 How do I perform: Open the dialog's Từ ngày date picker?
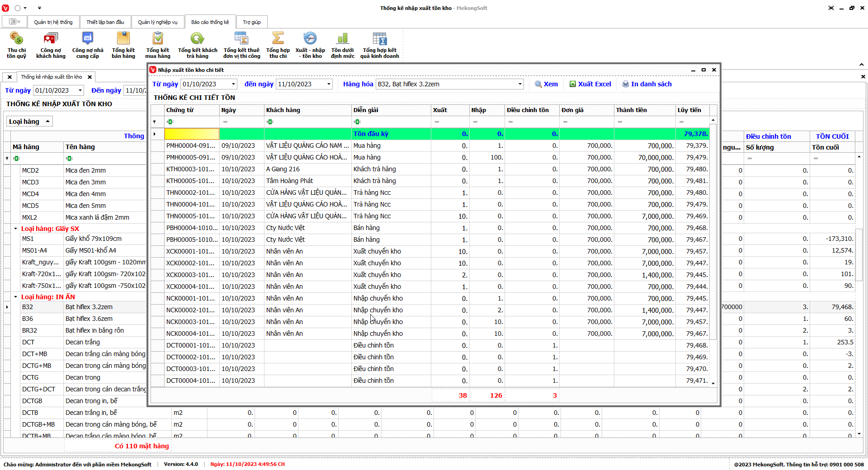(233, 84)
